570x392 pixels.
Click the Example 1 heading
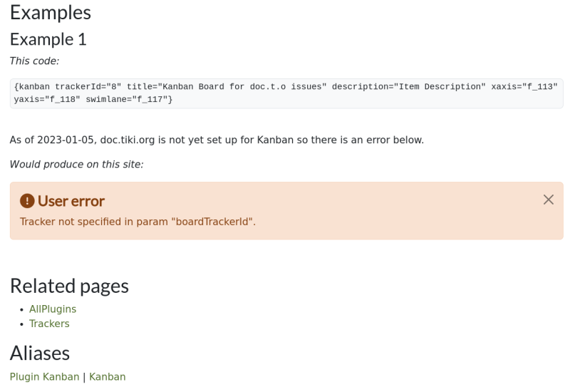48,39
